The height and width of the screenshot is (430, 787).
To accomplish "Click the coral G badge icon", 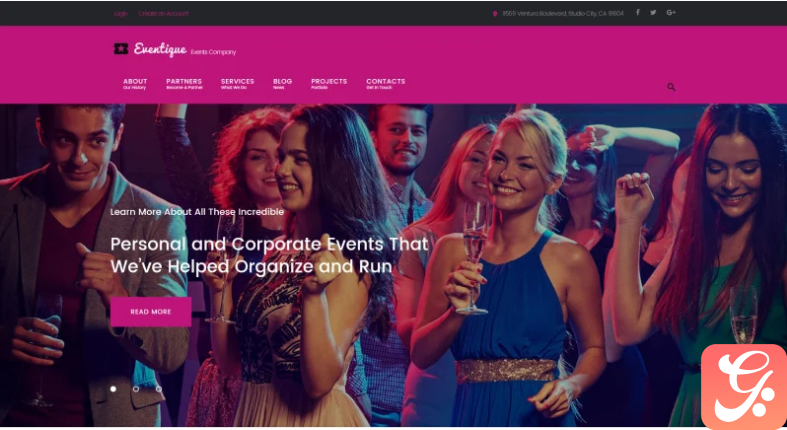I will (743, 386).
